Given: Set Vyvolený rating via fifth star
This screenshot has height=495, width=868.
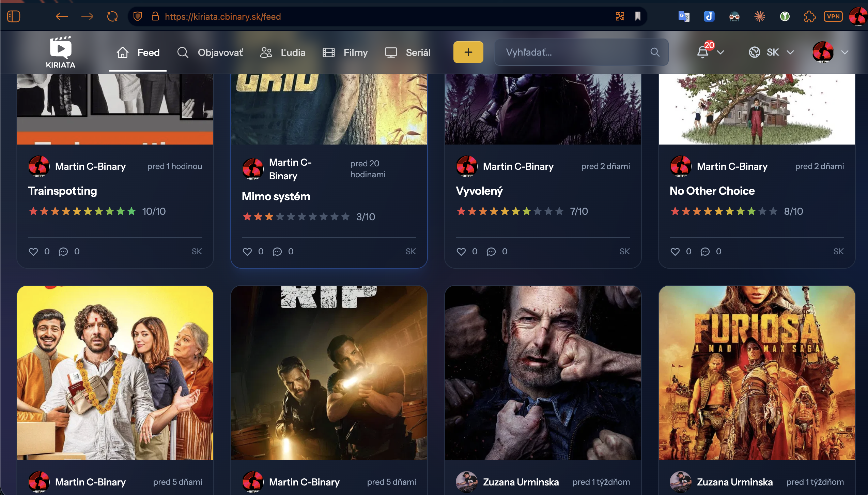Looking at the screenshot, I should (505, 211).
